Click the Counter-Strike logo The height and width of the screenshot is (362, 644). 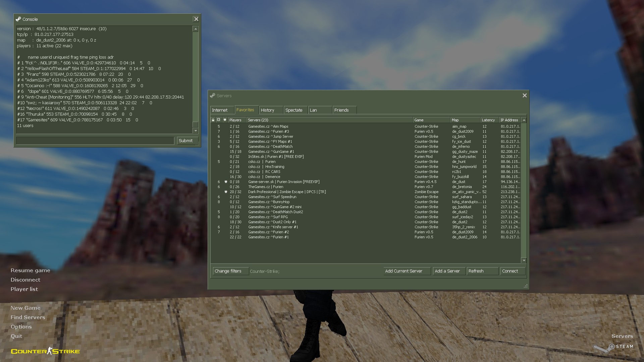click(45, 351)
